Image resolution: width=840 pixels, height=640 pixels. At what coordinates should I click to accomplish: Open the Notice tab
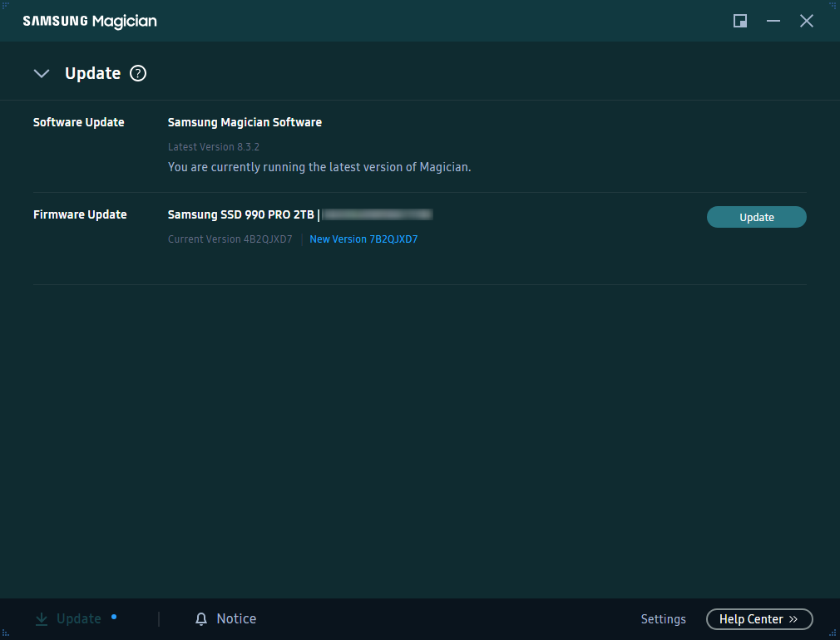point(236,619)
